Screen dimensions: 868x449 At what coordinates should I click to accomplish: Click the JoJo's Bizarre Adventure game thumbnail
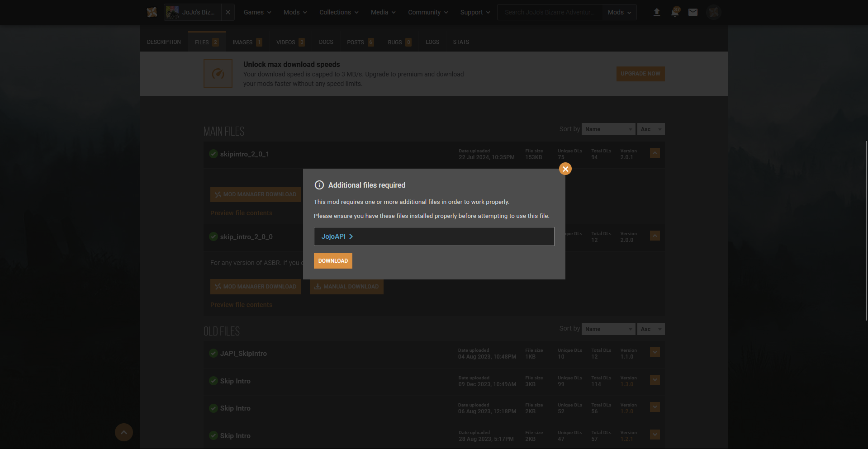[172, 12]
